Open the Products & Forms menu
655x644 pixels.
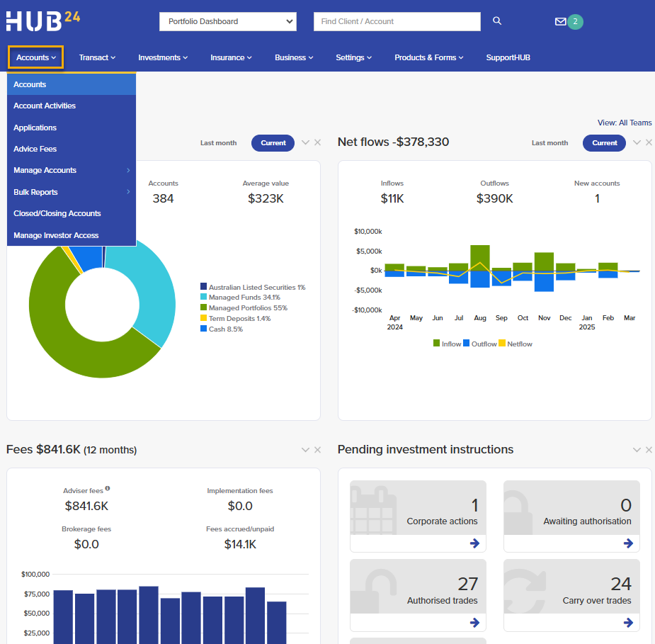[429, 57]
